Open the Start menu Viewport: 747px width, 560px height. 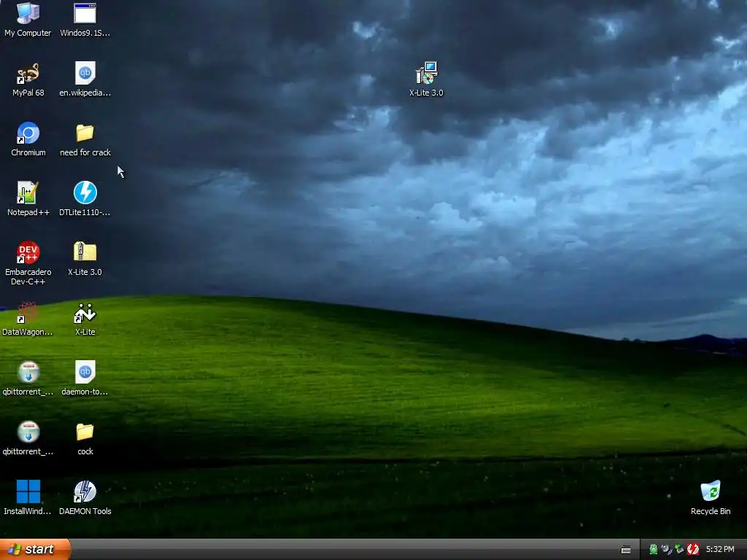pyautogui.click(x=34, y=550)
